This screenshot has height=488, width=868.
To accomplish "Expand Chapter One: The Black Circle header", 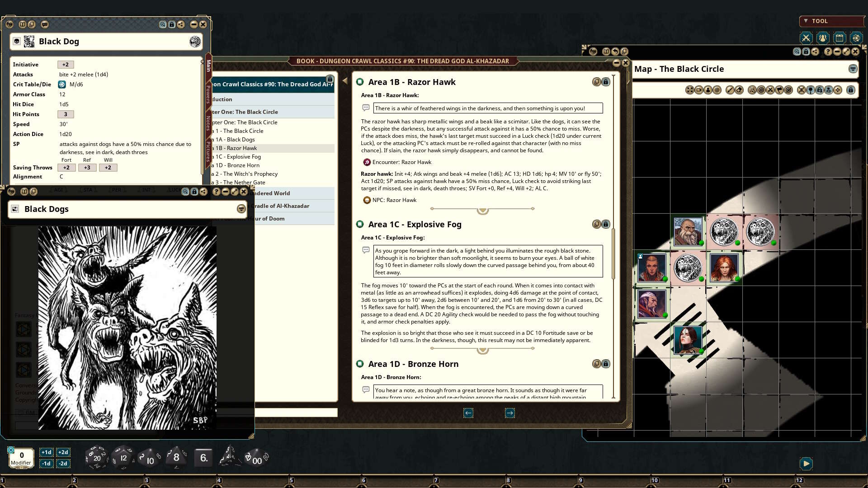I will [x=273, y=112].
